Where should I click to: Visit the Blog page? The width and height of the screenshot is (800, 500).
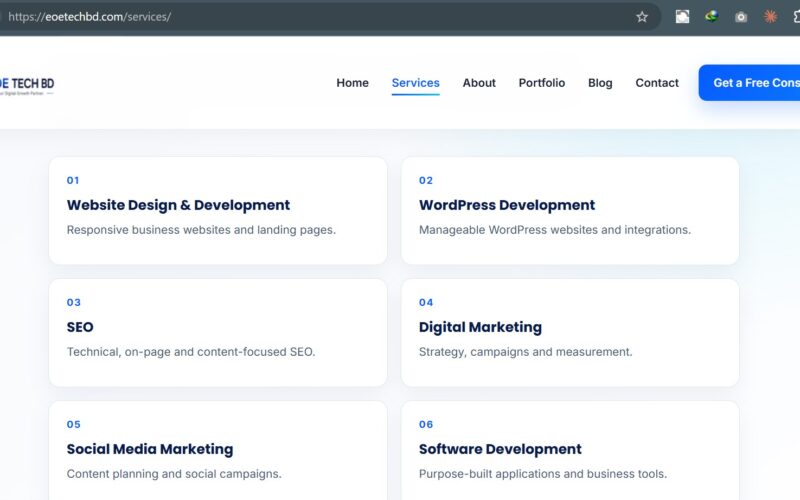(600, 83)
